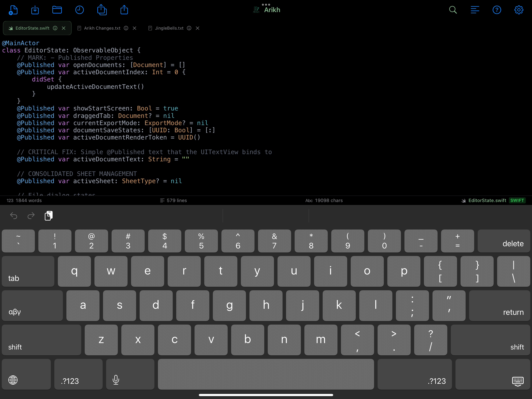
Task: Show info for EditorState.swift tab
Action: tap(55, 28)
